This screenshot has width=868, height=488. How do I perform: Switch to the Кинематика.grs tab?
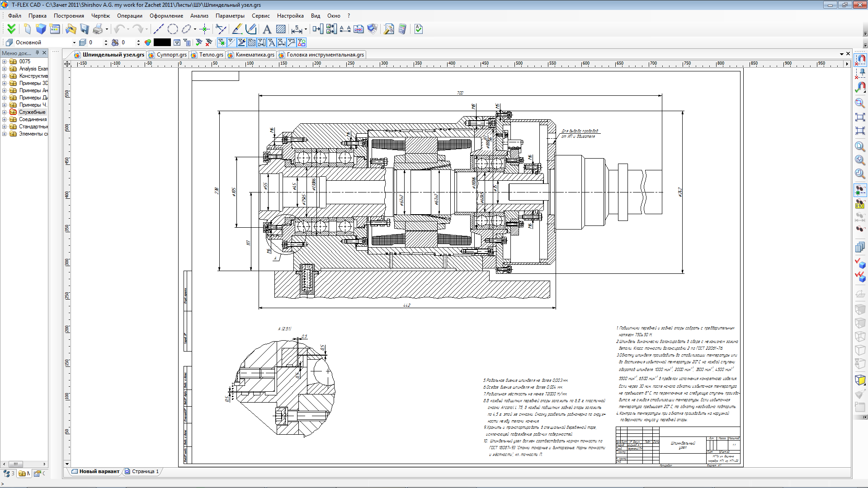point(251,55)
